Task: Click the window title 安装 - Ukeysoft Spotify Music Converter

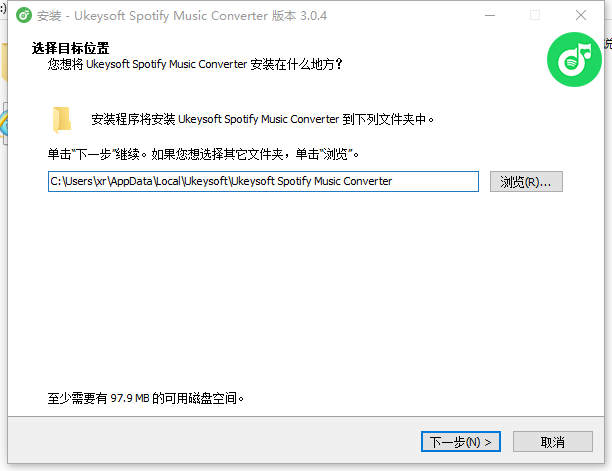Action: coord(152,16)
